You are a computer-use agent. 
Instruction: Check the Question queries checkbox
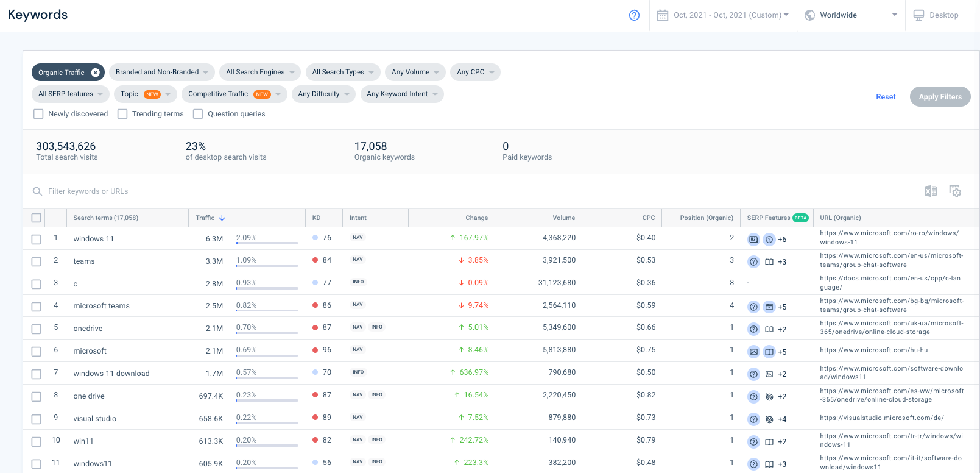pos(198,114)
